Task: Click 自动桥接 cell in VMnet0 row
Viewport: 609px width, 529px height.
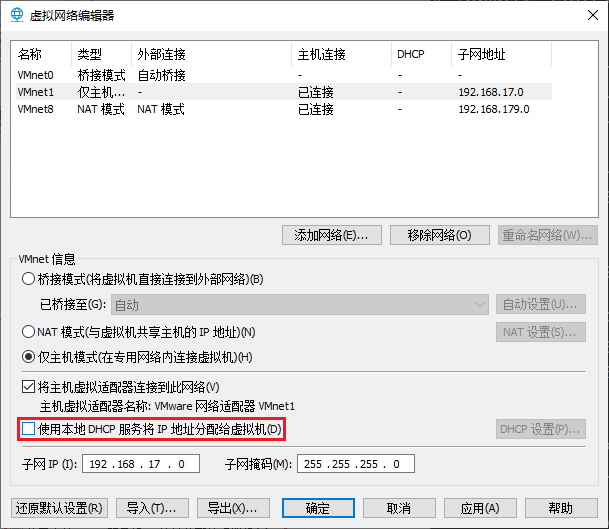Action: coord(162,75)
